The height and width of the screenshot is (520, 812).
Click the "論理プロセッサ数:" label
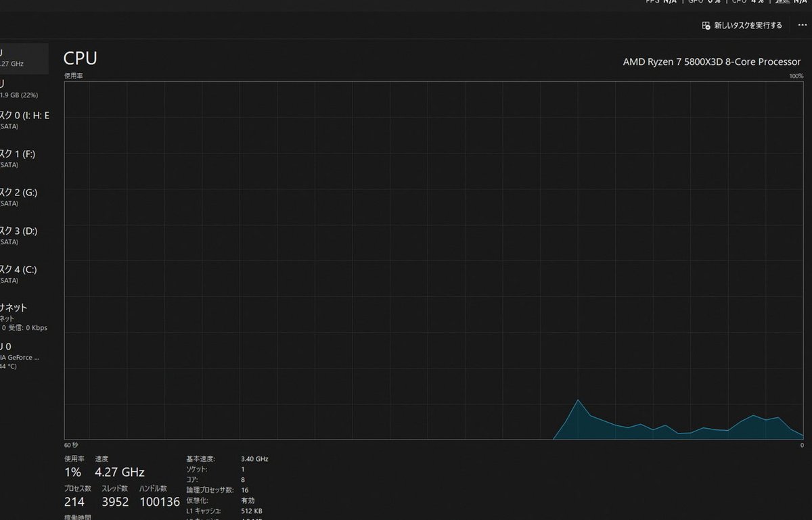point(210,490)
